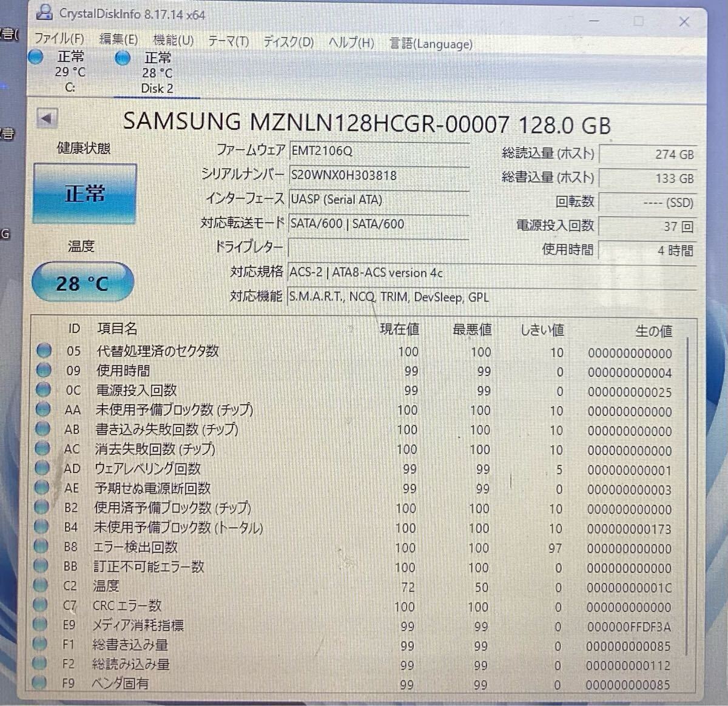Click status icon of 05 代替処理済のセクタ数

pyautogui.click(x=44, y=351)
